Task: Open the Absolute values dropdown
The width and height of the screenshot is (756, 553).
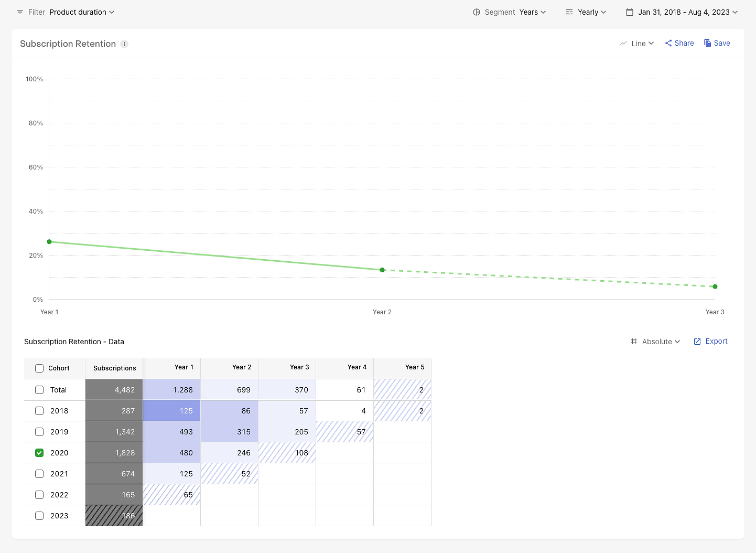Action: pos(661,342)
